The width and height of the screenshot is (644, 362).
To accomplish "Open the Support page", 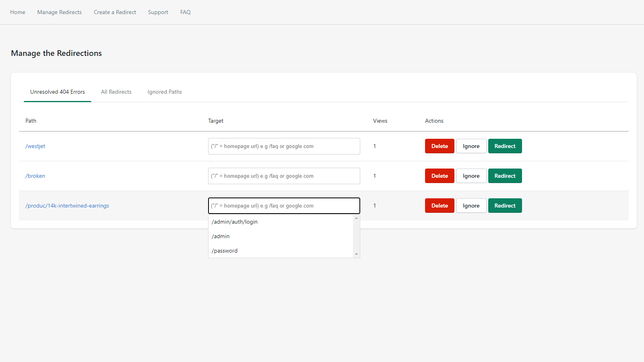I will click(158, 12).
